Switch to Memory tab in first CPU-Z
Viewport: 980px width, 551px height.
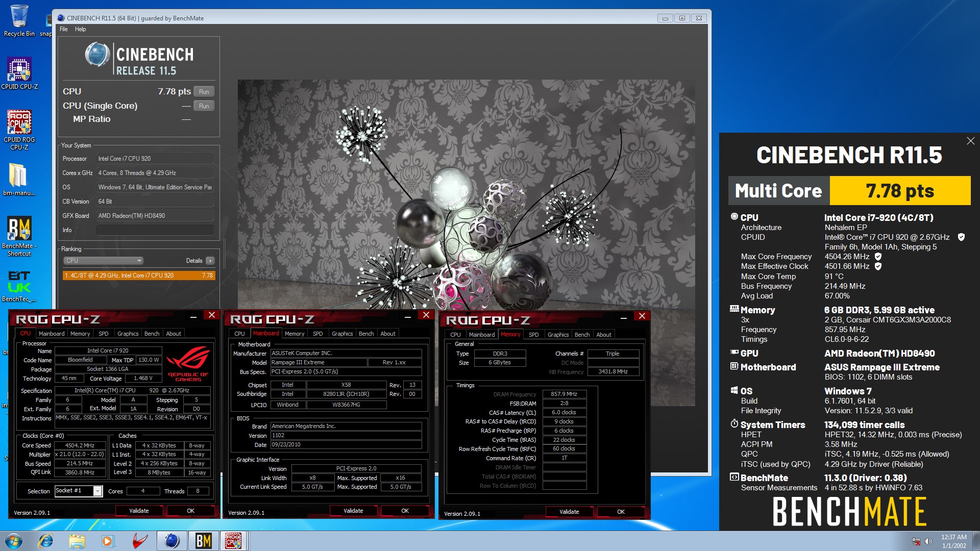(80, 334)
